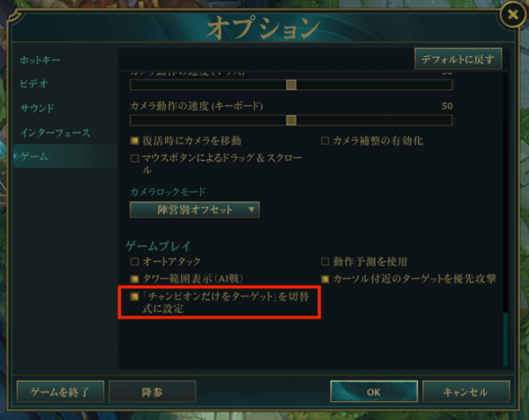Open the カメラロックモード dropdown
Screen dimensions: 529x420
(x=194, y=210)
